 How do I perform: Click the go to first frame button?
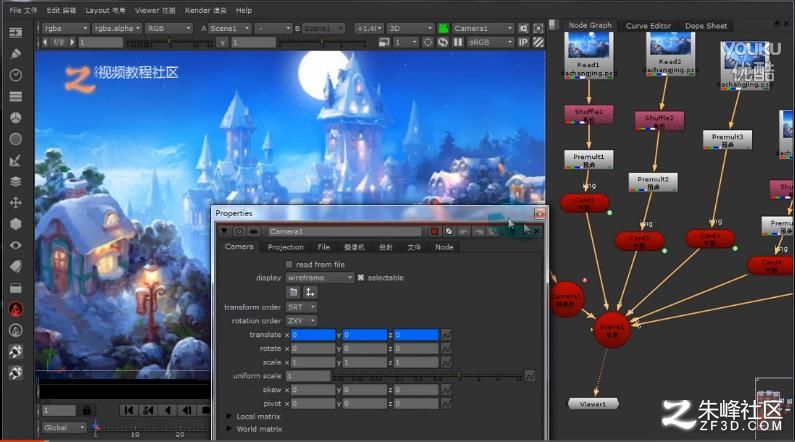click(x=129, y=410)
